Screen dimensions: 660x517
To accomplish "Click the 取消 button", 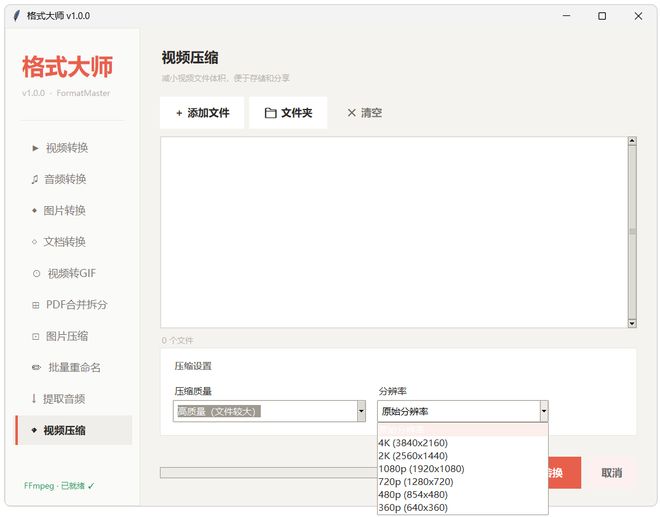I will (612, 473).
